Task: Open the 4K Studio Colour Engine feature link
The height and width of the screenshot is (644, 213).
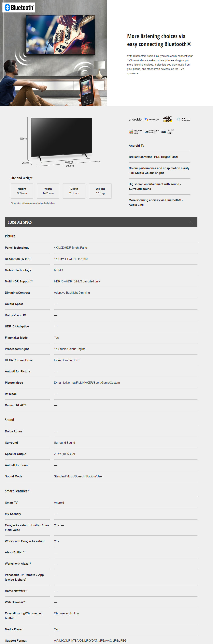Action: (x=159, y=171)
